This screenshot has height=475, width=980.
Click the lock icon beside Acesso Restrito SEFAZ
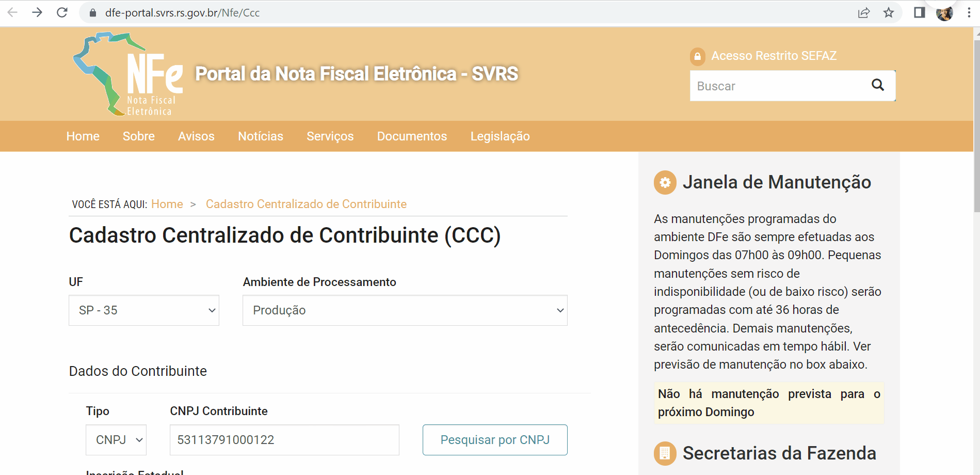[698, 56]
